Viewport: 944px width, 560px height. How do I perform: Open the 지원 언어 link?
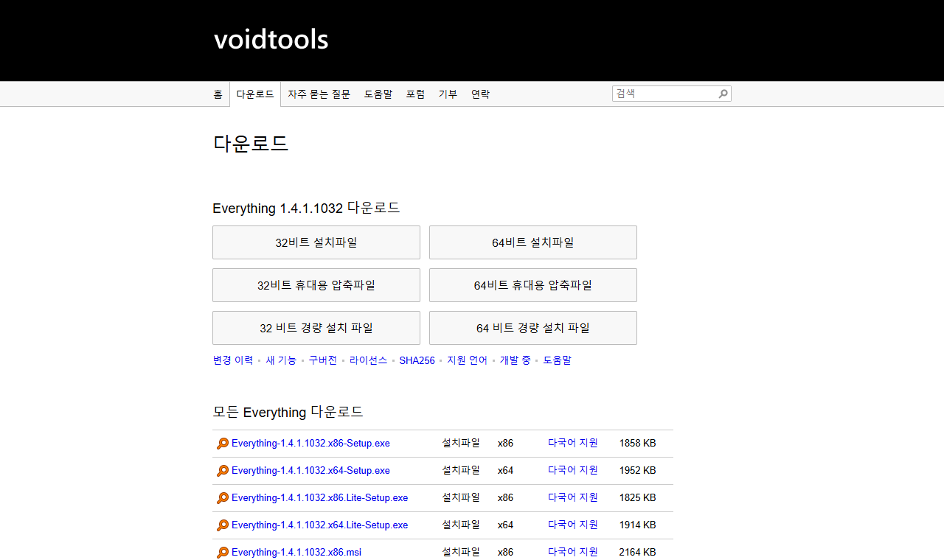(468, 360)
